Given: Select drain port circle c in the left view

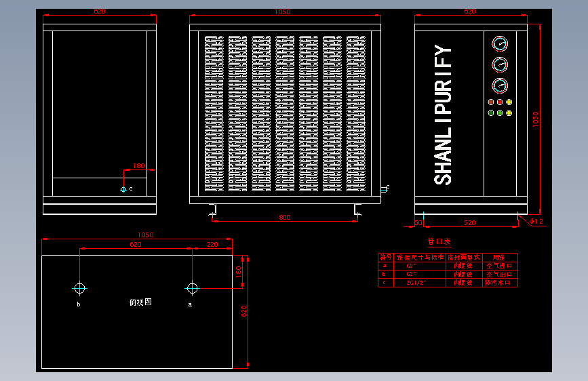Looking at the screenshot, I should coord(123,189).
